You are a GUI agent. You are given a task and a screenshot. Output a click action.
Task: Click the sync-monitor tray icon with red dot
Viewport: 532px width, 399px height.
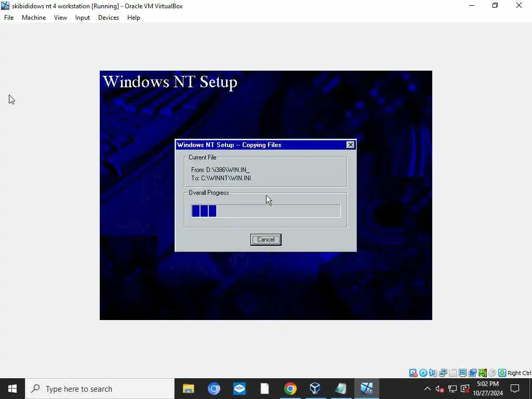coord(465,389)
